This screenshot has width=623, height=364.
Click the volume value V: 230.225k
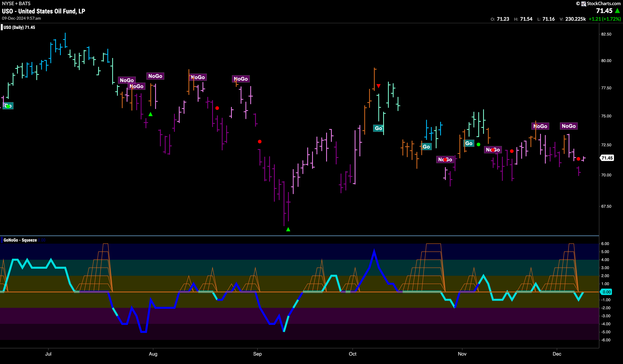click(573, 19)
